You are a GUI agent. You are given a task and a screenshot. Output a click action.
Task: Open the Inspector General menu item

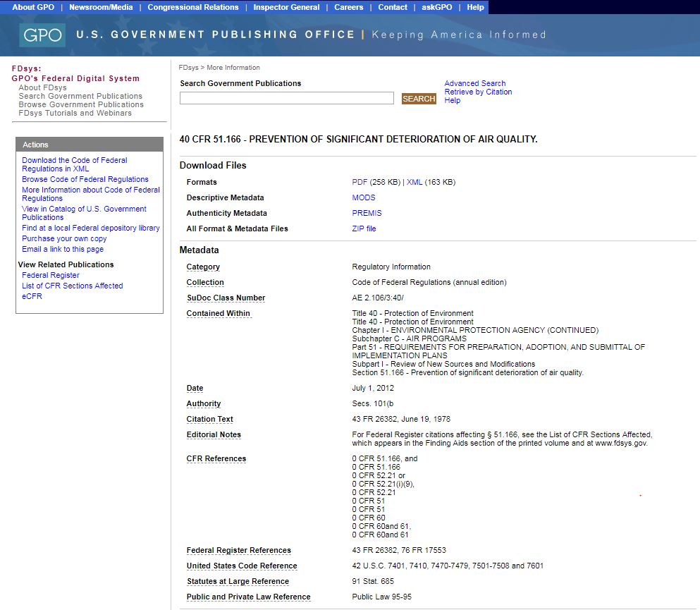tap(286, 7)
